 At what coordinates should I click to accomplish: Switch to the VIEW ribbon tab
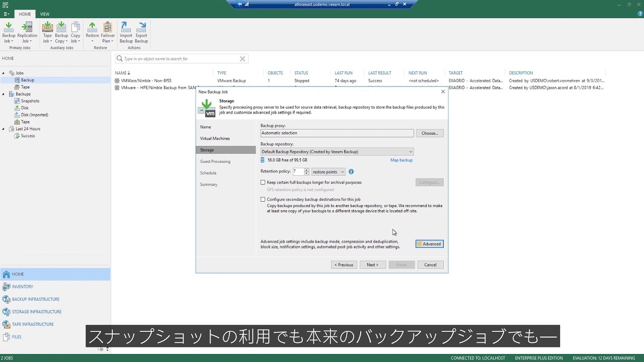[45, 14]
